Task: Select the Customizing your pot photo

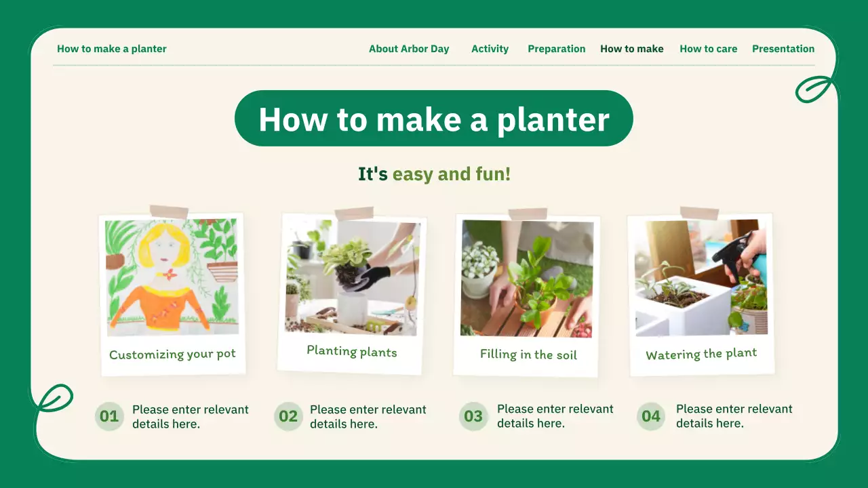Action: (x=172, y=277)
